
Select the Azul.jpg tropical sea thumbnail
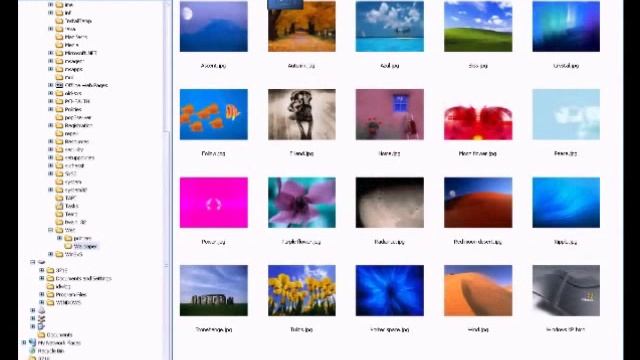point(390,26)
